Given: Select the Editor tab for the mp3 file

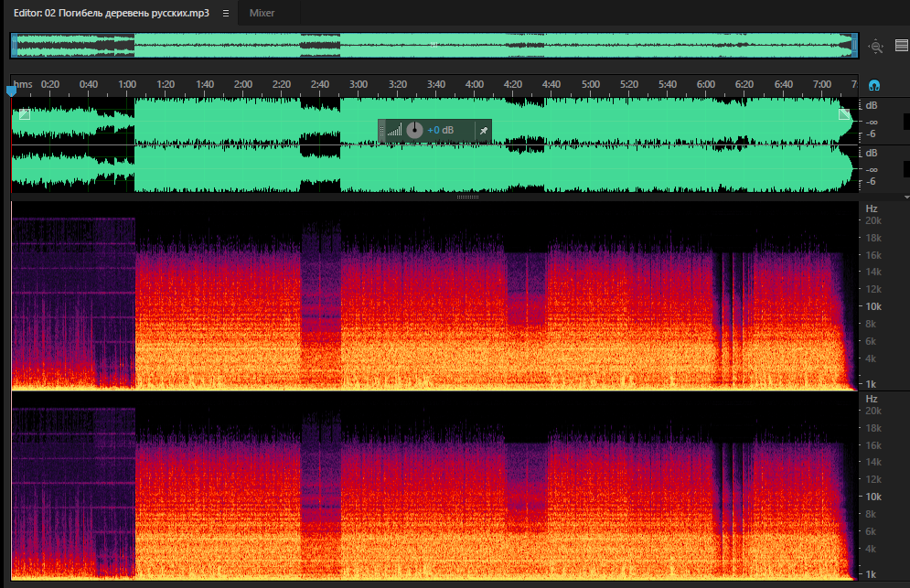Looking at the screenshot, I should click(x=111, y=13).
